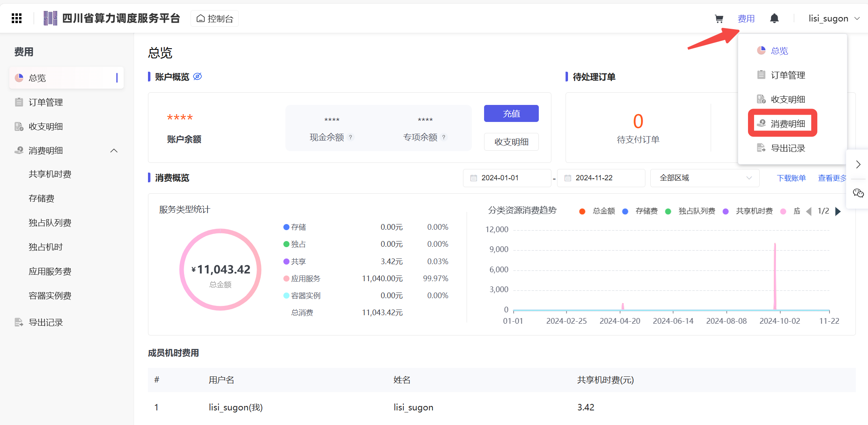
Task: Collapse the 消费明细 sidebar submenu
Action: coord(114,151)
